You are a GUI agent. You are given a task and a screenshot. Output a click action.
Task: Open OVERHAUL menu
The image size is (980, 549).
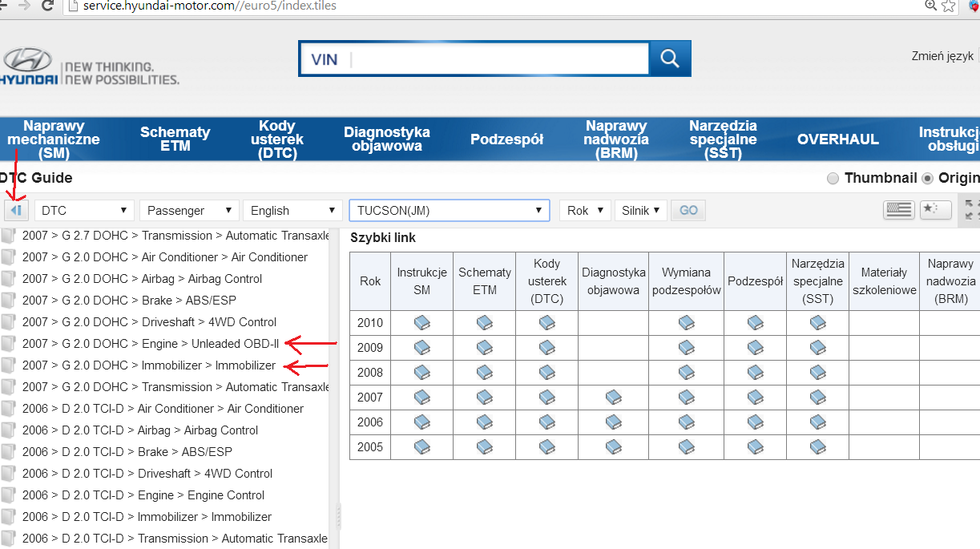click(x=837, y=139)
